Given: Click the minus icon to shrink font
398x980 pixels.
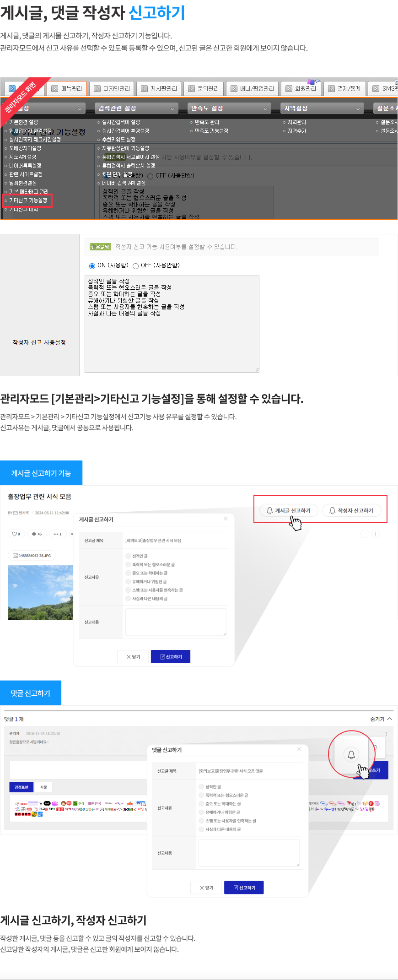Looking at the screenshot, I should [365, 534].
